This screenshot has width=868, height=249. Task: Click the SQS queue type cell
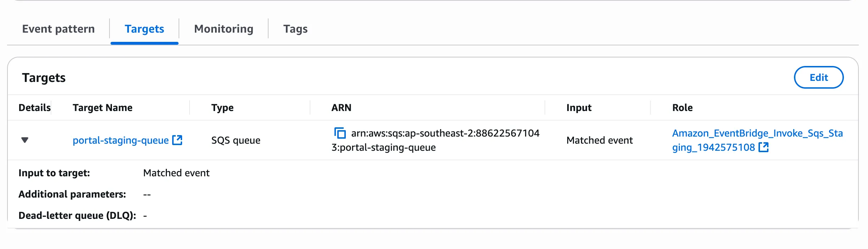point(236,140)
